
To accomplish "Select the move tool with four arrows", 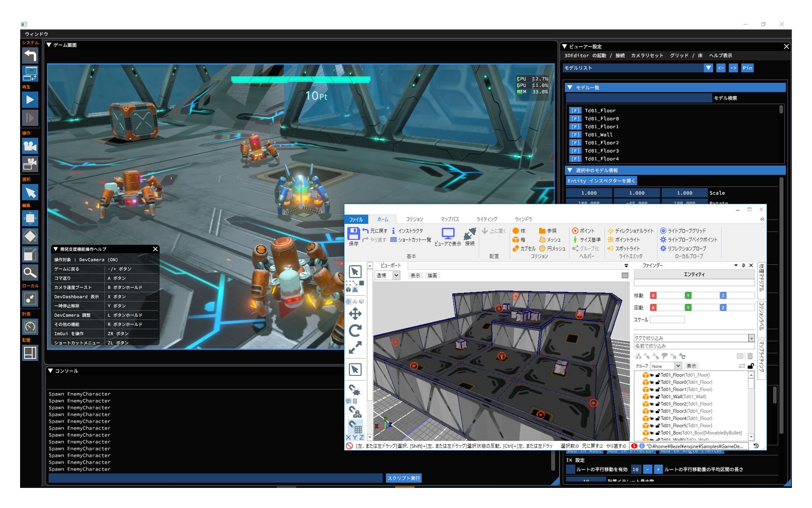I will [x=355, y=314].
